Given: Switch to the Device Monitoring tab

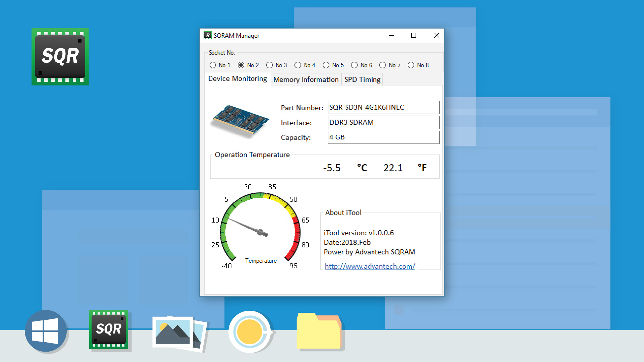Looking at the screenshot, I should point(237,79).
